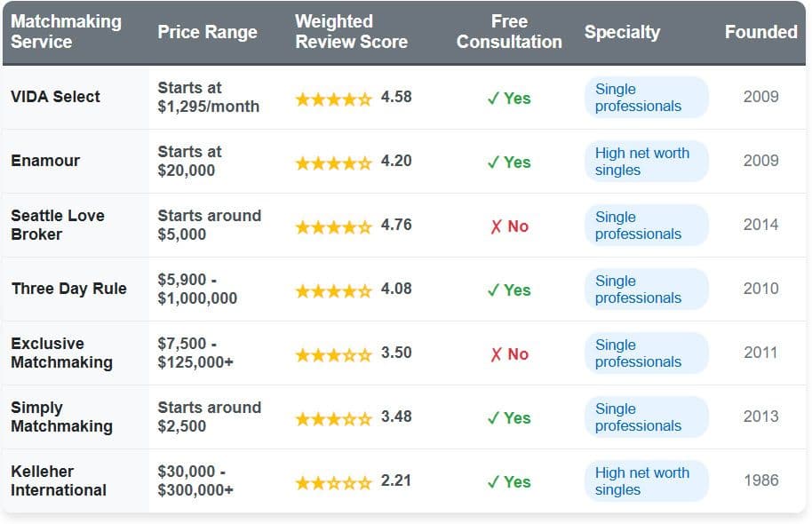Click Kelleher International's star rating
Screen dimensions: 812x524
tap(333, 482)
